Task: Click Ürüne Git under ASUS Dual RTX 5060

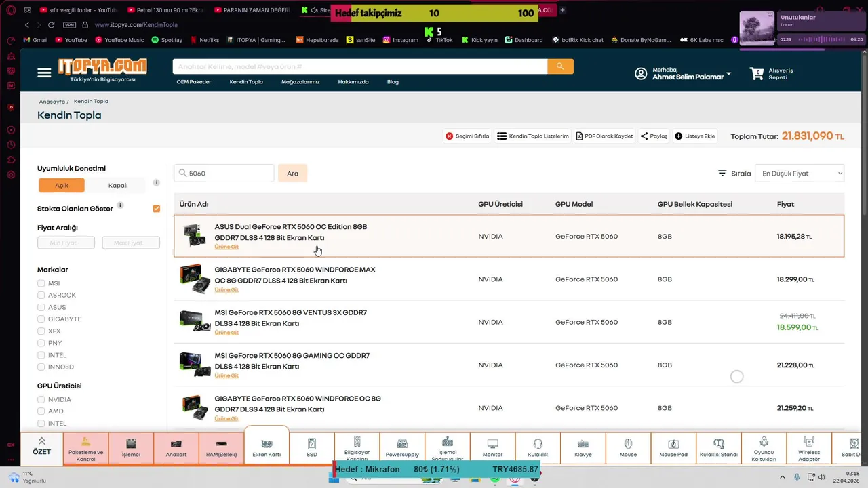Action: pyautogui.click(x=226, y=247)
